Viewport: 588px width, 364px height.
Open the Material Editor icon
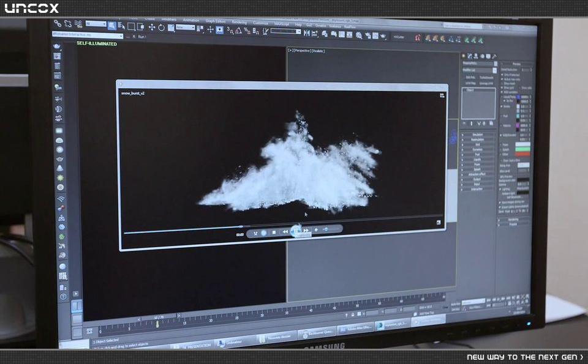(359, 35)
